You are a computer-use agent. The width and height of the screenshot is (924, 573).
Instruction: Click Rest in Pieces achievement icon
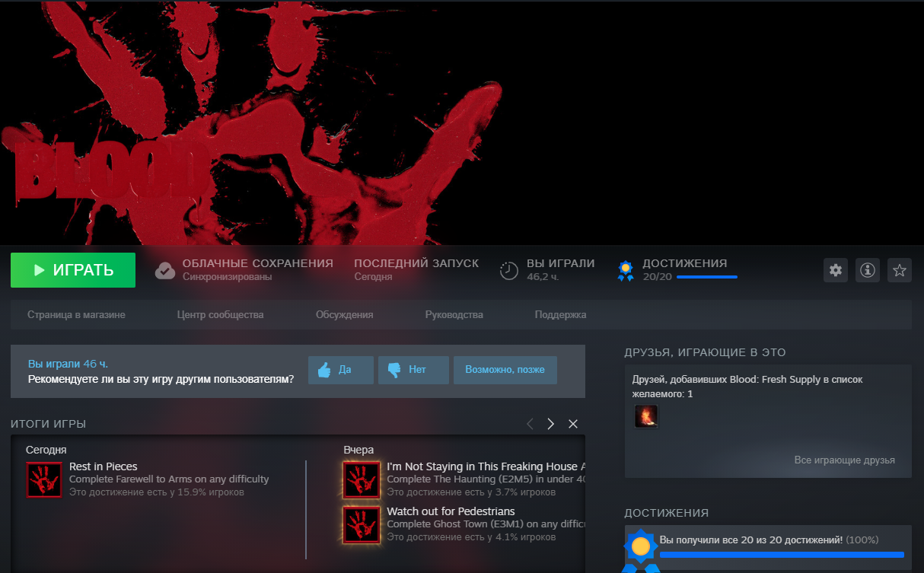point(44,479)
